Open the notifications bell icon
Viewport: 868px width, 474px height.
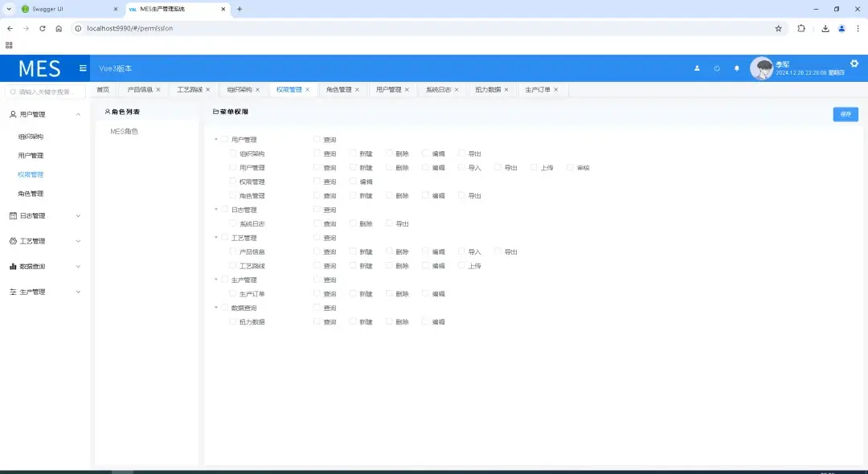tap(737, 68)
